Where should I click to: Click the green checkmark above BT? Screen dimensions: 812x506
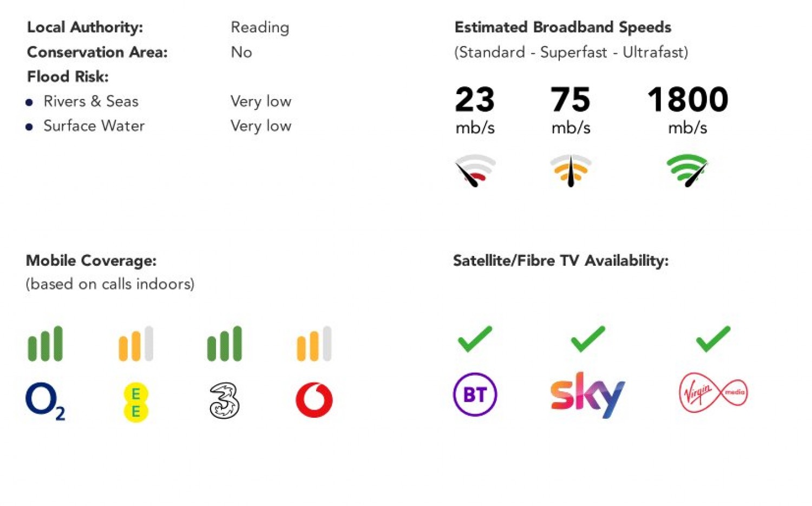coord(475,339)
